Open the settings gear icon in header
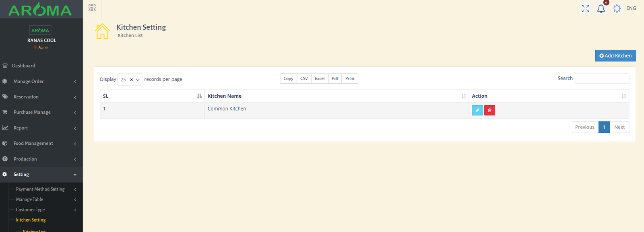 pyautogui.click(x=617, y=8)
